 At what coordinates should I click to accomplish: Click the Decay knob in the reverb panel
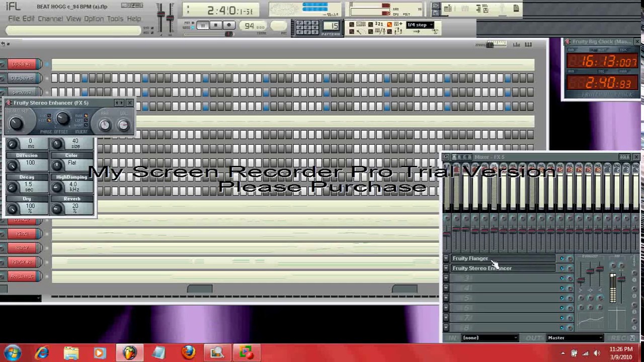(13, 188)
